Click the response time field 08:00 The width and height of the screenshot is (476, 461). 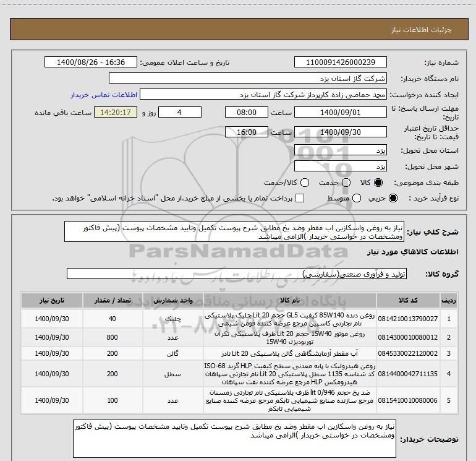tap(247, 112)
